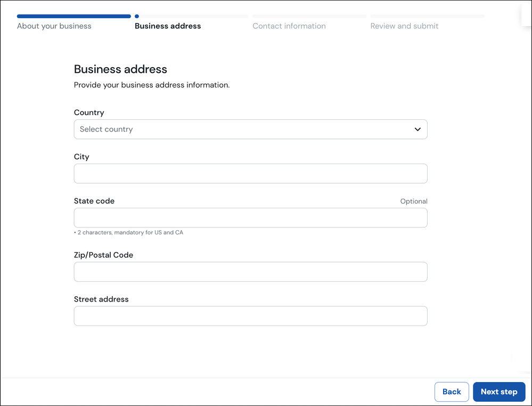Screen dimensions: 532x406
Task: Focus the City input field
Action: [250, 174]
